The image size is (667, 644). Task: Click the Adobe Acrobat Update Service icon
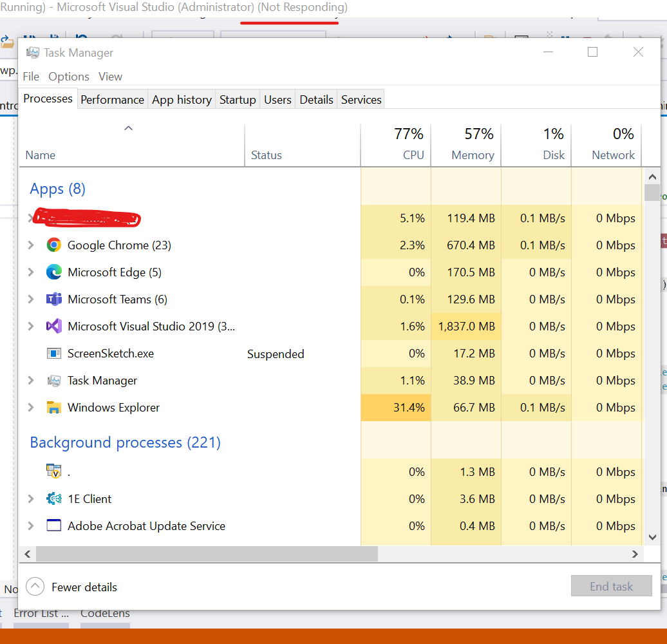click(x=53, y=526)
